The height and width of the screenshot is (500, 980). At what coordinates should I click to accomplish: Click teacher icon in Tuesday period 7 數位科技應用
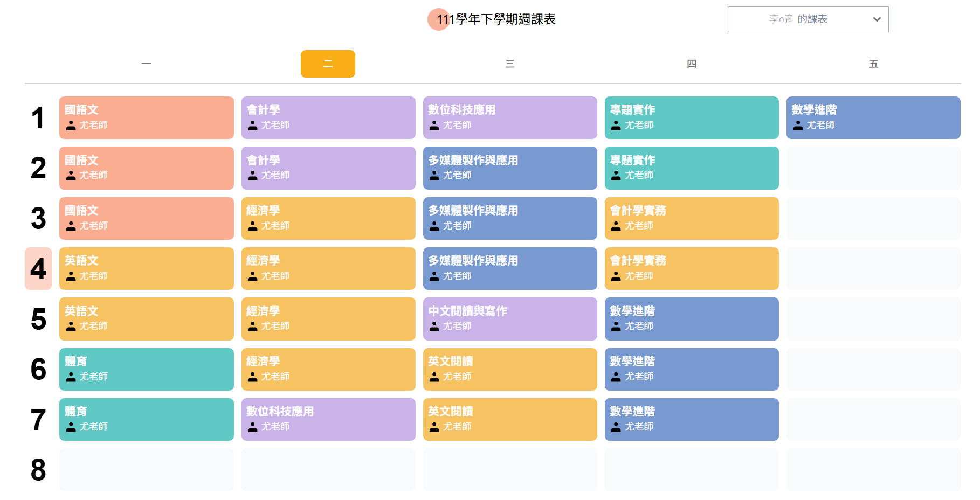(252, 427)
